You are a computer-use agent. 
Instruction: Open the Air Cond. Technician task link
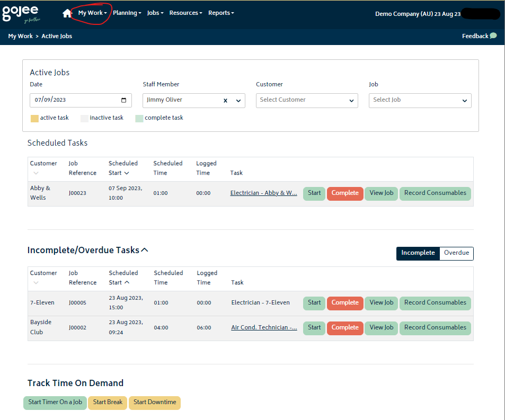point(264,328)
